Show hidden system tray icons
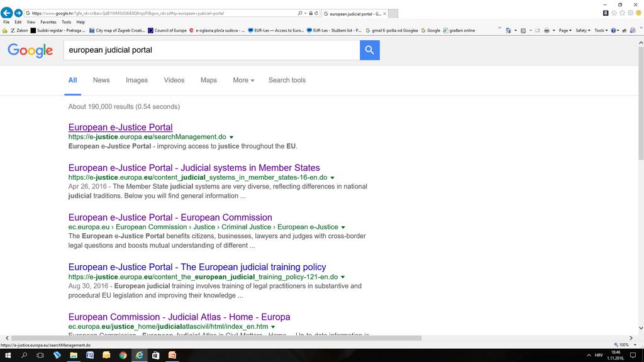 coord(589,356)
